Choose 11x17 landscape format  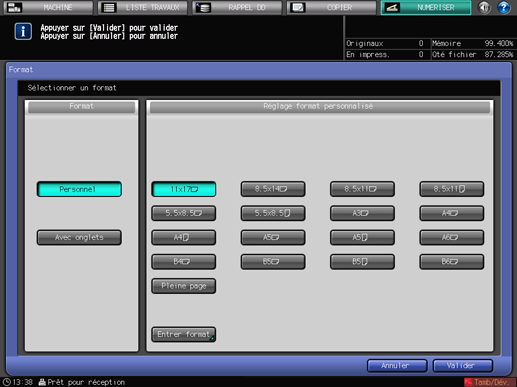click(184, 189)
